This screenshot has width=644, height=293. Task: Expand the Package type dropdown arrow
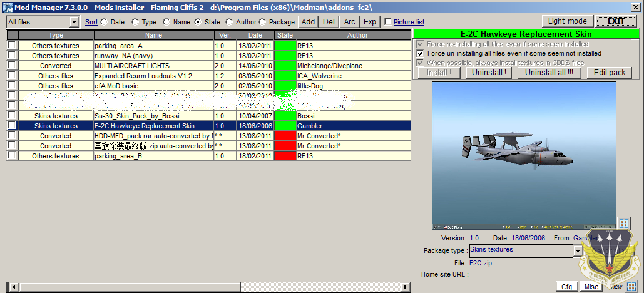coord(578,250)
